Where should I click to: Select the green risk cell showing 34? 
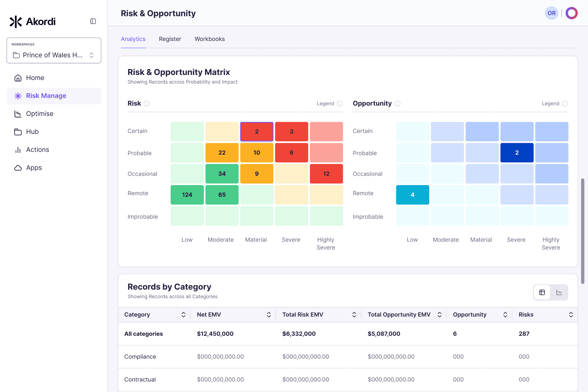coord(222,174)
